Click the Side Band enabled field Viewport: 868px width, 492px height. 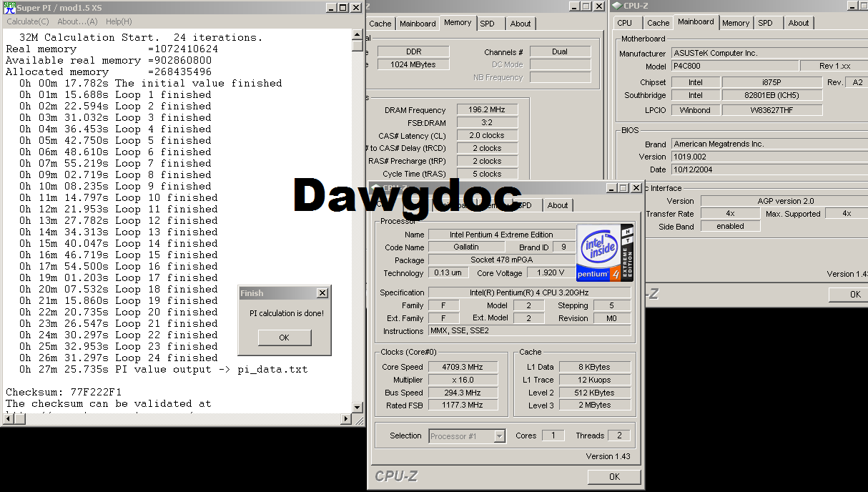pyautogui.click(x=730, y=226)
